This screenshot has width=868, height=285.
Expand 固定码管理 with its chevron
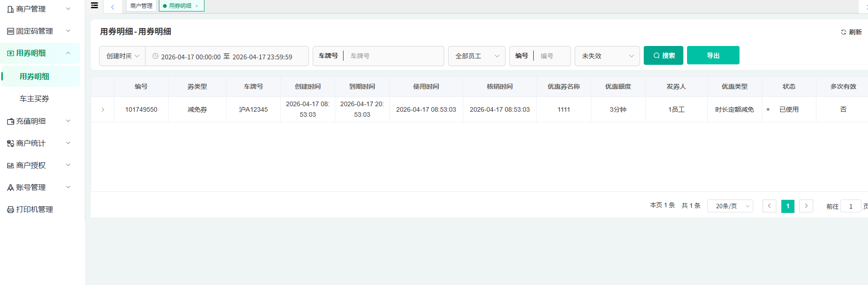pos(68,31)
